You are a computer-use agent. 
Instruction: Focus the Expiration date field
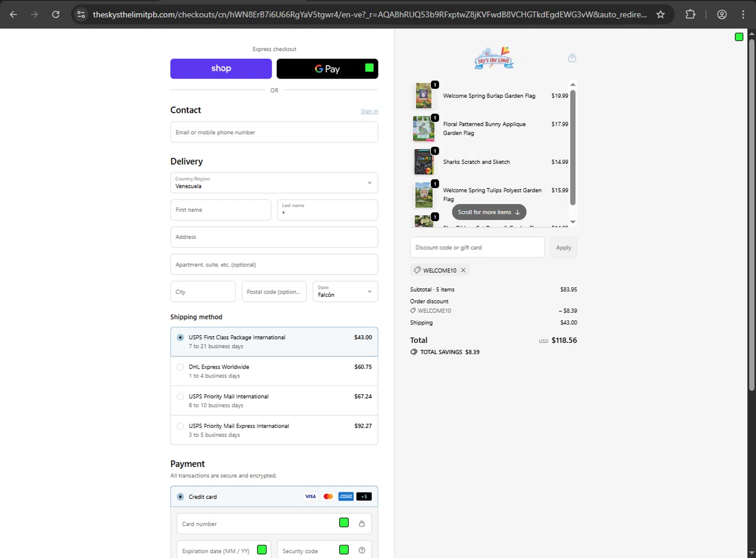coord(224,550)
